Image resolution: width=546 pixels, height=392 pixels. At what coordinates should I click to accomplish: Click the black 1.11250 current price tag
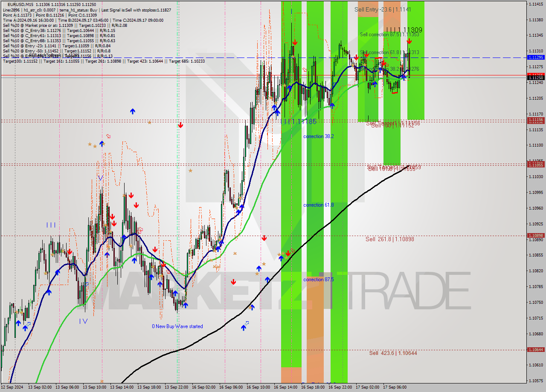pyautogui.click(x=536, y=78)
